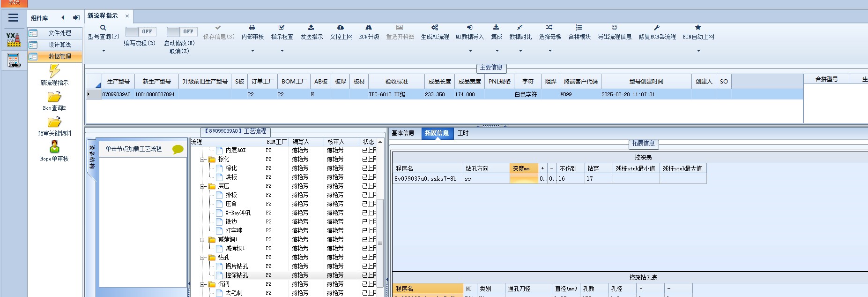
Task: Collapse the 层压 tree folder
Action: click(x=203, y=186)
